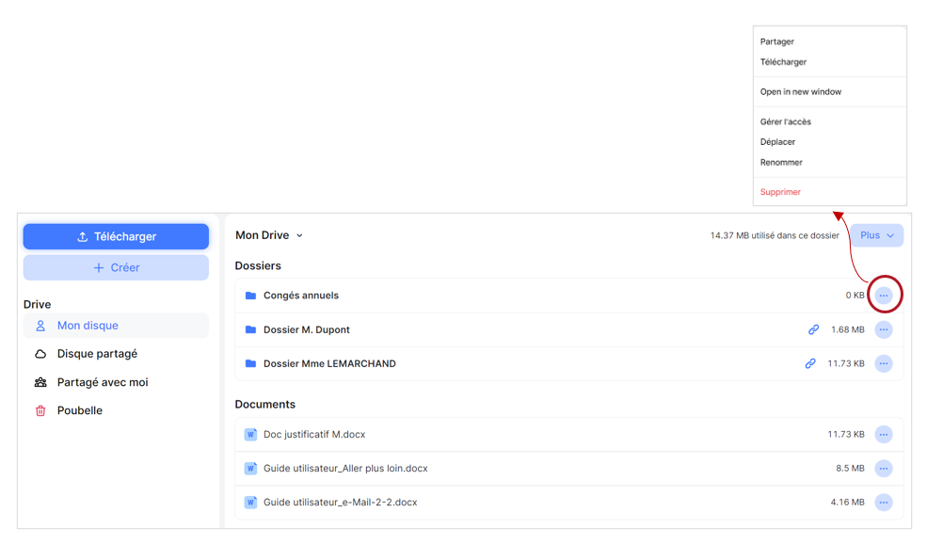927x560 pixels.
Task: Go to Mon disque in sidebar
Action: (x=116, y=326)
